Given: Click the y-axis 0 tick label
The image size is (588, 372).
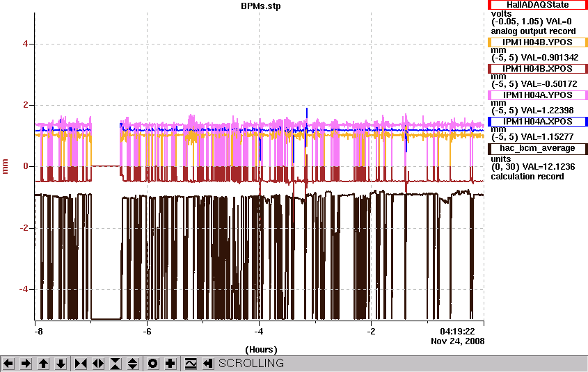Looking at the screenshot, I should [x=26, y=166].
